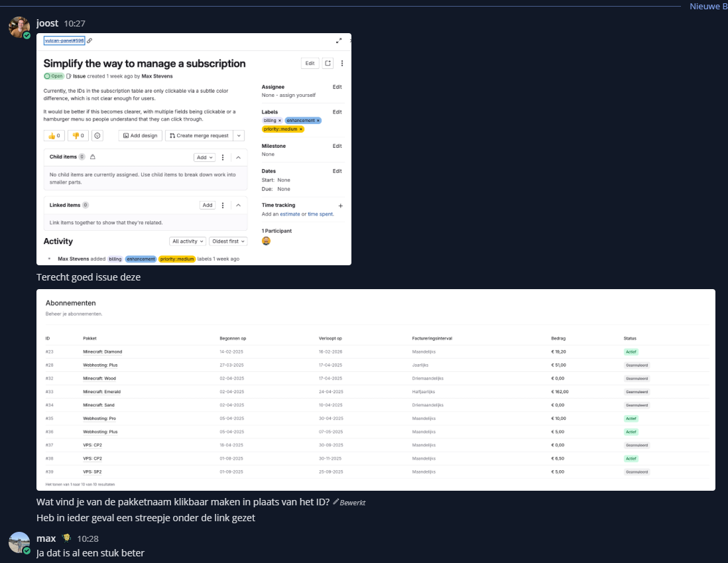Open the Minecraft: Diamond package link
This screenshot has width=728, height=563.
(102, 351)
